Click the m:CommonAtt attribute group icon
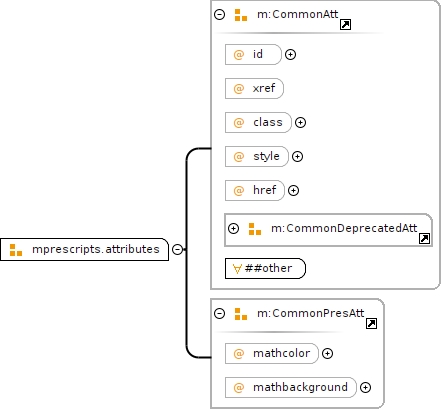The width and height of the screenshot is (442, 410). 241,15
